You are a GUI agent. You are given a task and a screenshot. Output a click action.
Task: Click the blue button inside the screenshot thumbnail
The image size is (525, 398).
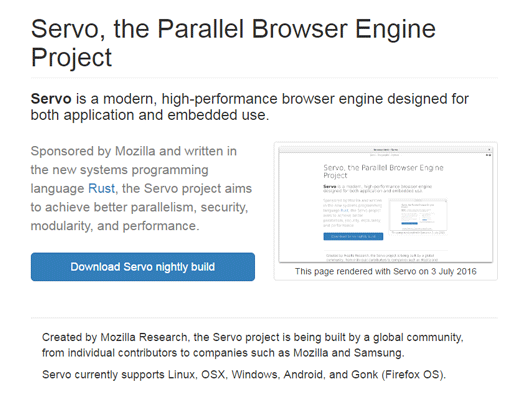click(x=353, y=236)
